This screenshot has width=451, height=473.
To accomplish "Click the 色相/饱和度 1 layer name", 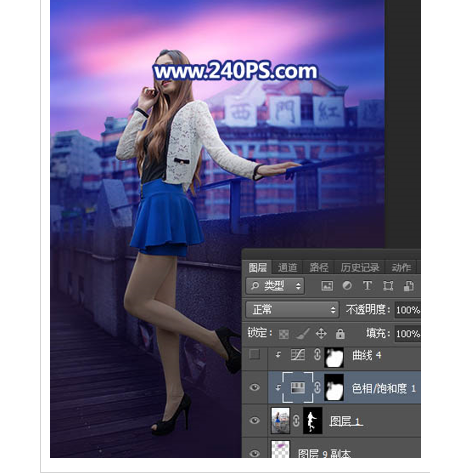I will pos(384,388).
